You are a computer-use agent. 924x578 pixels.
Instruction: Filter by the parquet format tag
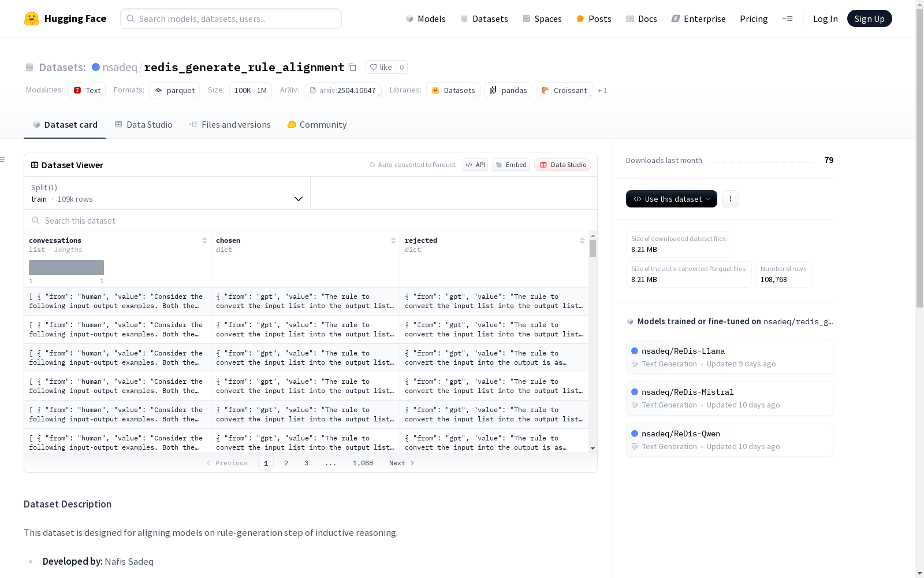[174, 90]
